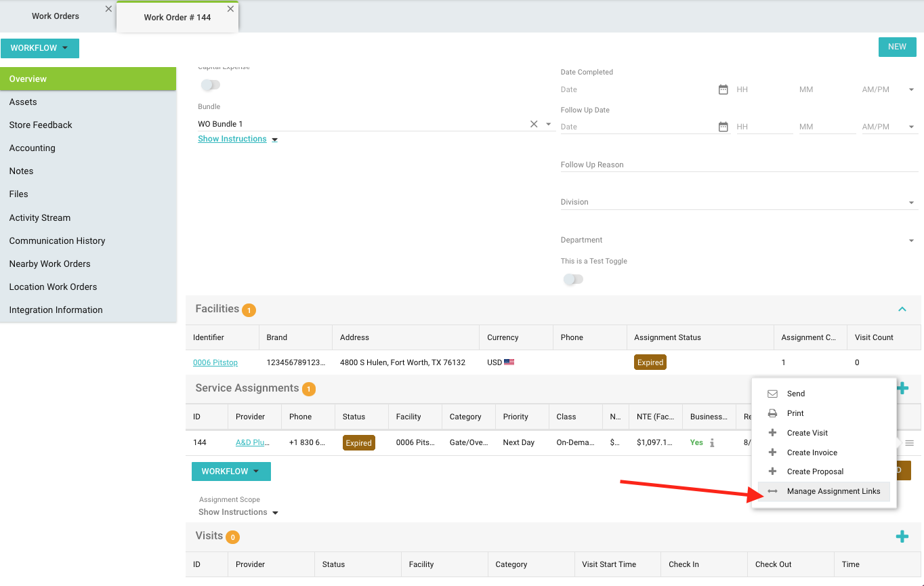Expand the Division dropdown
Viewport: 924px width, 586px height.
911,203
